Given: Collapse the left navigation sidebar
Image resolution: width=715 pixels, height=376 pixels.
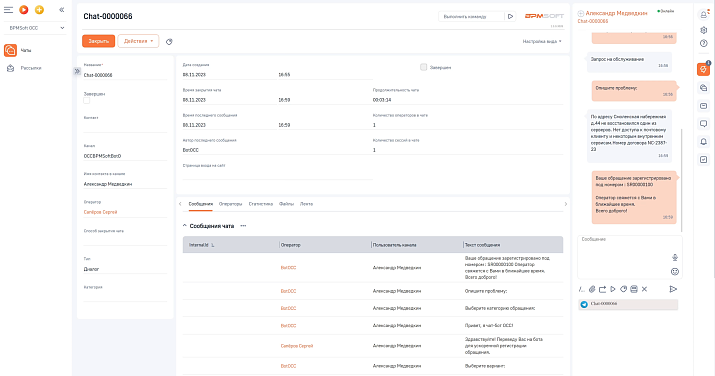Looking at the screenshot, I should point(62,10).
